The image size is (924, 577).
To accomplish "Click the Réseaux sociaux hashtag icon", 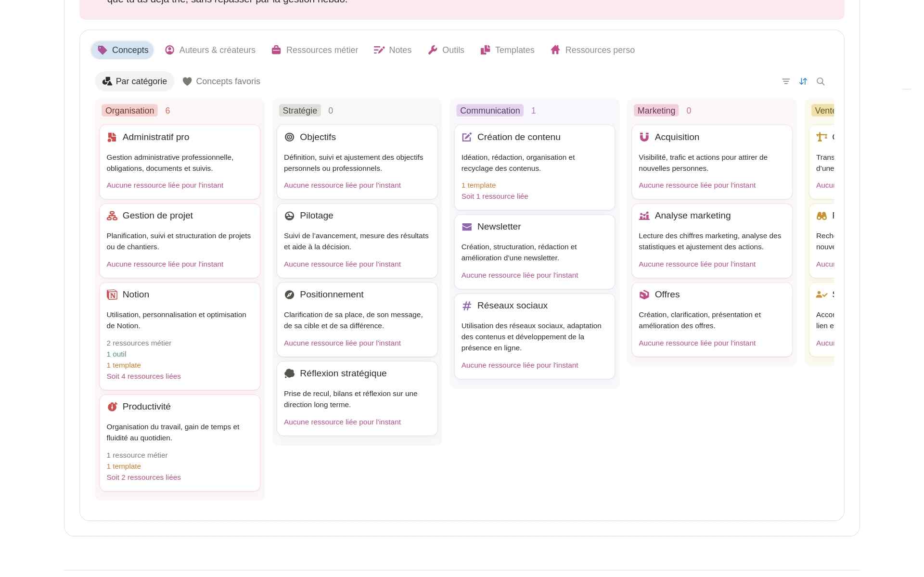I will point(467,306).
